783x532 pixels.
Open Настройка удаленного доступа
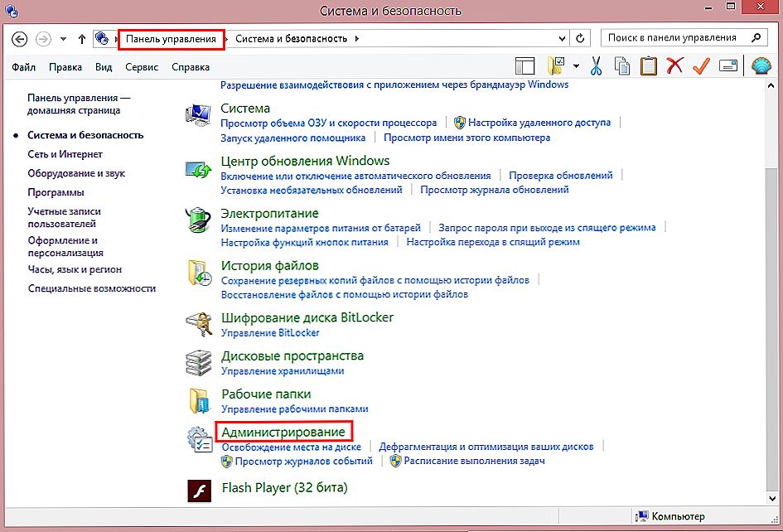coord(539,123)
